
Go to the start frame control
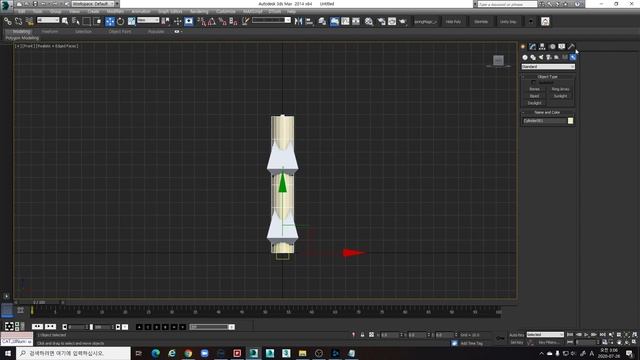pyautogui.click(x=570, y=335)
